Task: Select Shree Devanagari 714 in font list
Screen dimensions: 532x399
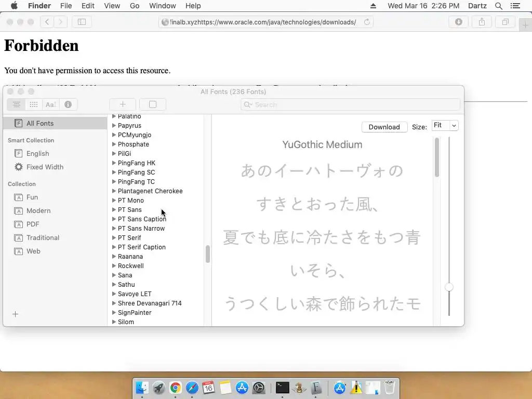Action: click(x=150, y=303)
